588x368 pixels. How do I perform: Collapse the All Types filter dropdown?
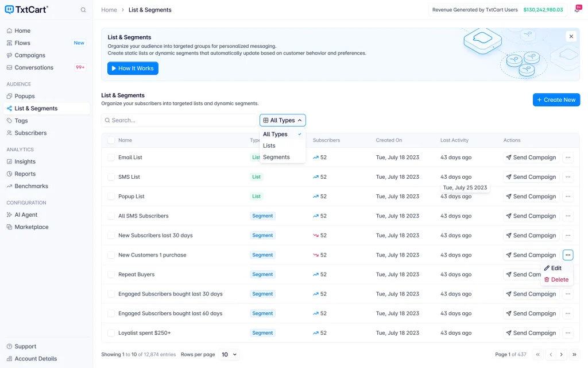[283, 120]
